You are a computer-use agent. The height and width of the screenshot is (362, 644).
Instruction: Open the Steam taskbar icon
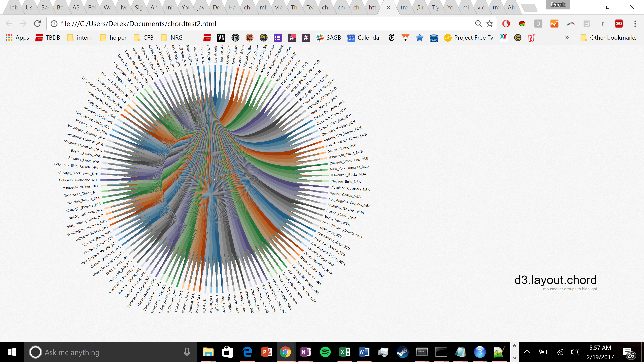(402, 352)
